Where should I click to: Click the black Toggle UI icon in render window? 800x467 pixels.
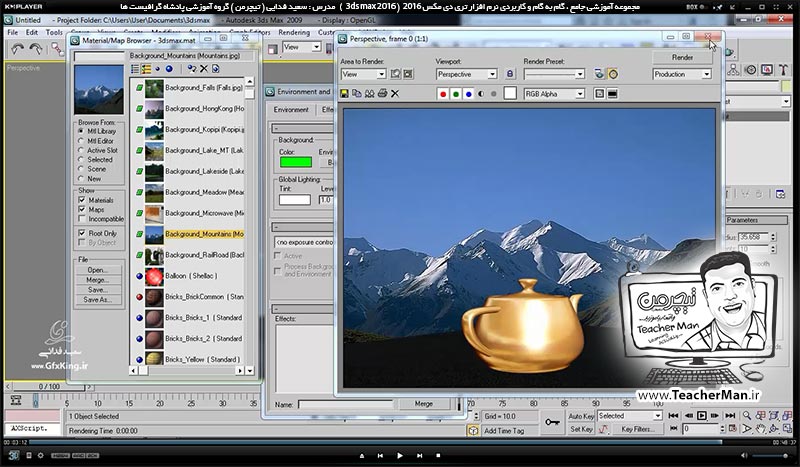pos(612,94)
